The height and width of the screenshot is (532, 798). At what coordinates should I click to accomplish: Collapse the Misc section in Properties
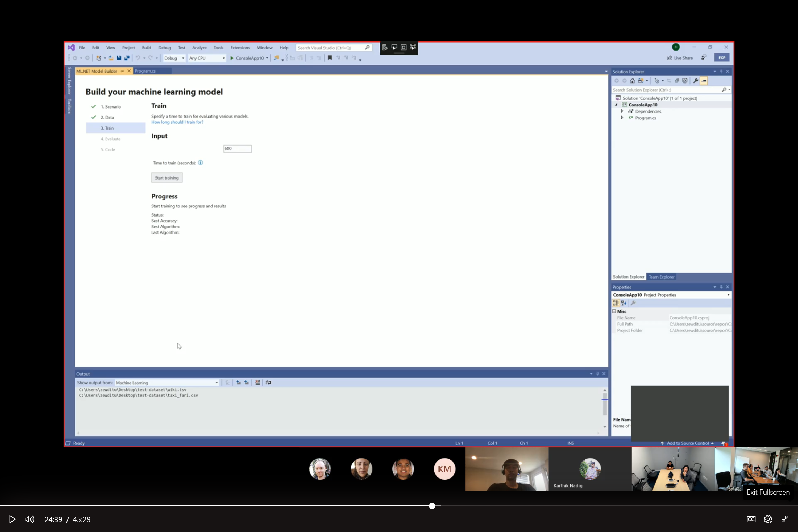(614, 311)
